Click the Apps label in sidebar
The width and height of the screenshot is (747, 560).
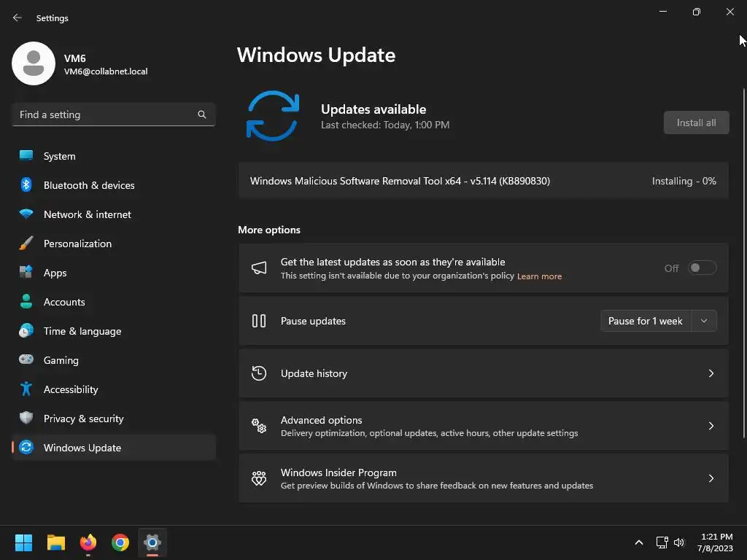55,273
